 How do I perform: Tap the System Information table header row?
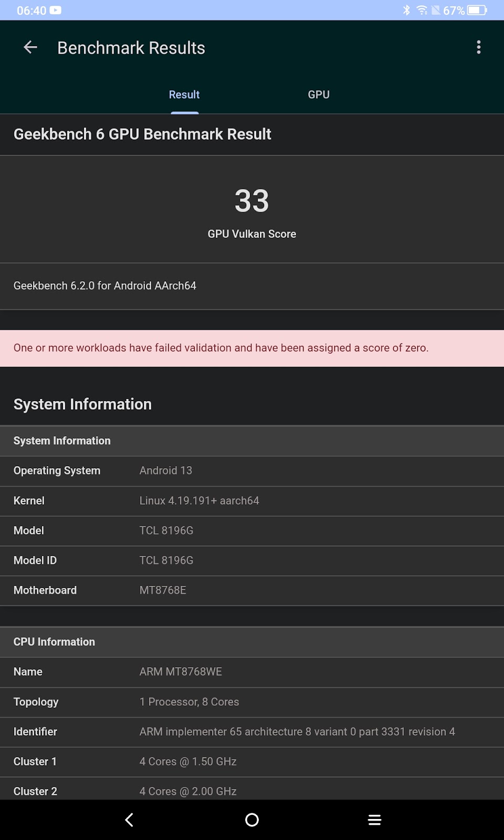point(252,441)
